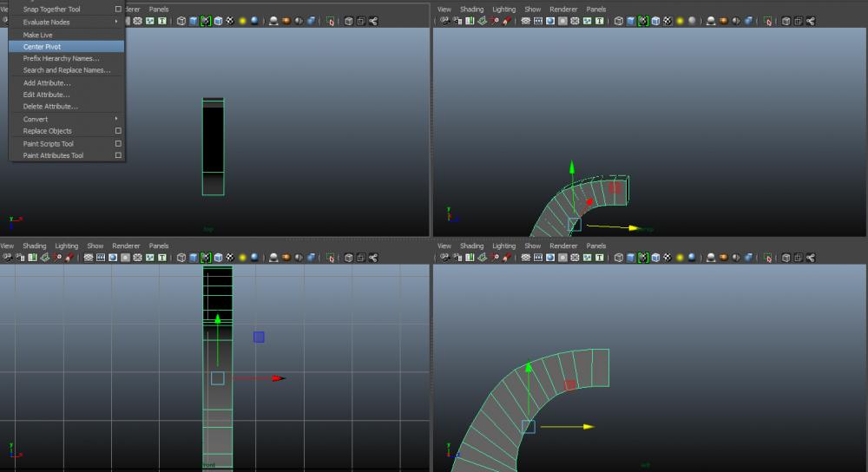Click the yellow Use All Lights icon in the side panel
Image resolution: width=868 pixels, height=472 pixels.
tap(680, 258)
